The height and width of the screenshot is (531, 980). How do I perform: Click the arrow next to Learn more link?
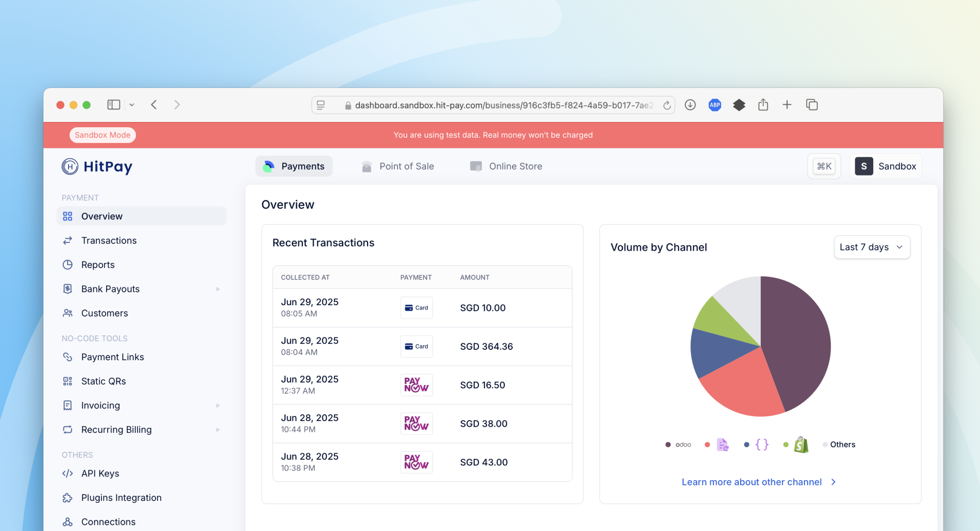click(x=834, y=482)
